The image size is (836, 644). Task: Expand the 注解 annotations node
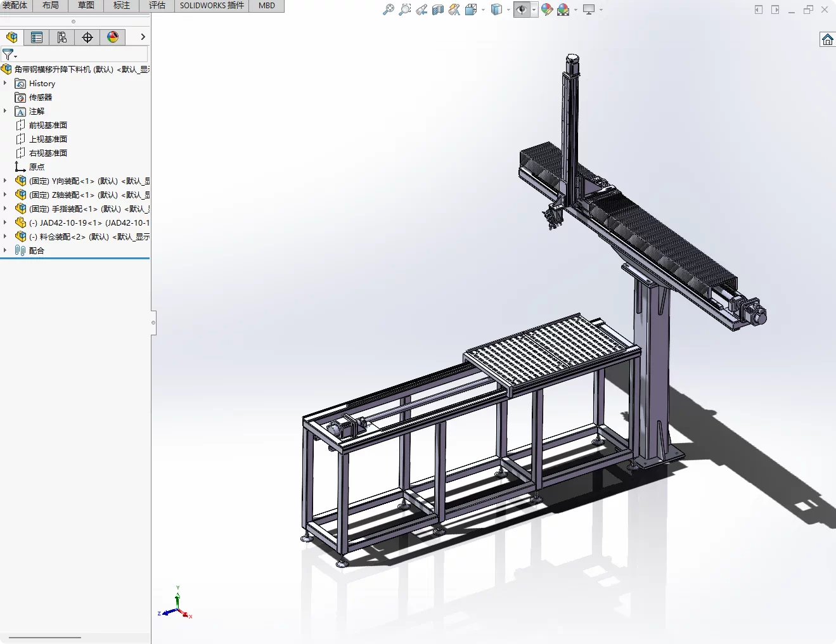tap(5, 111)
